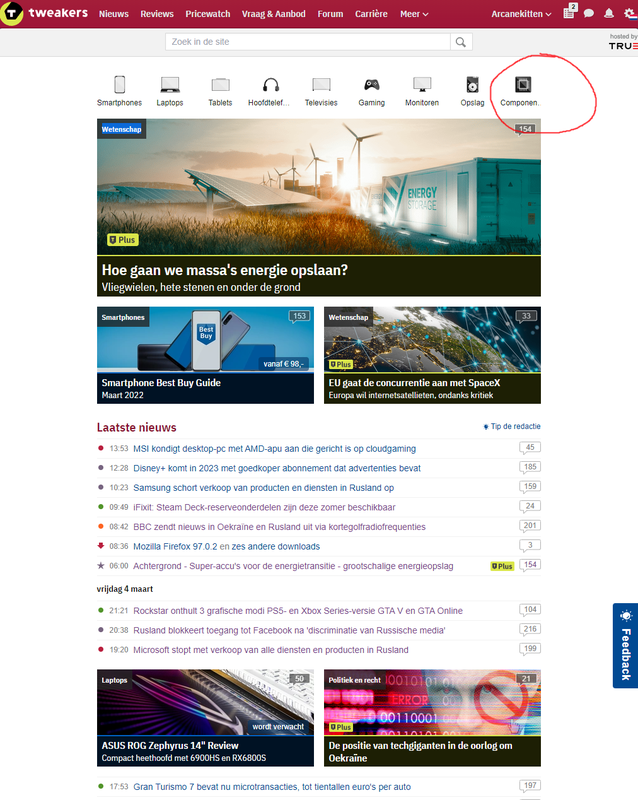Expand the Meer menu

click(414, 14)
